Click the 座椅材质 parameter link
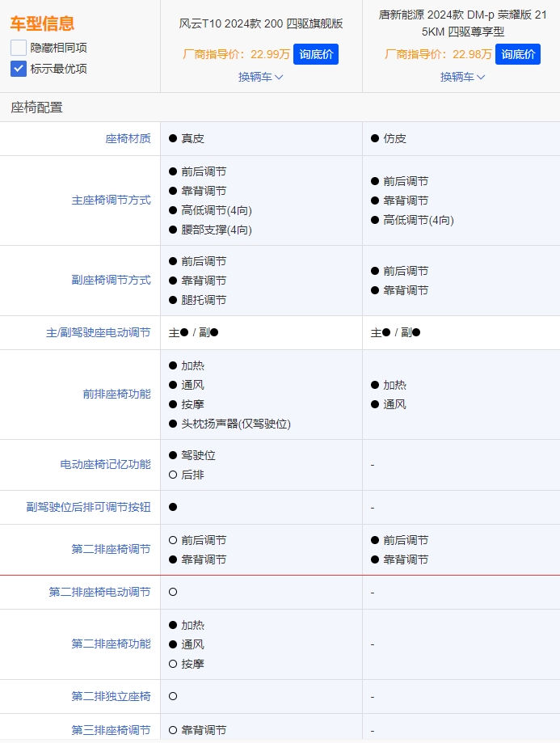 tap(128, 138)
